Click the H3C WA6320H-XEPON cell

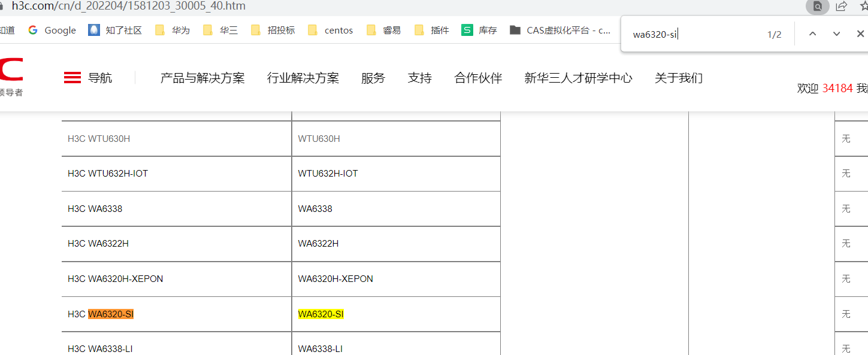click(177, 279)
